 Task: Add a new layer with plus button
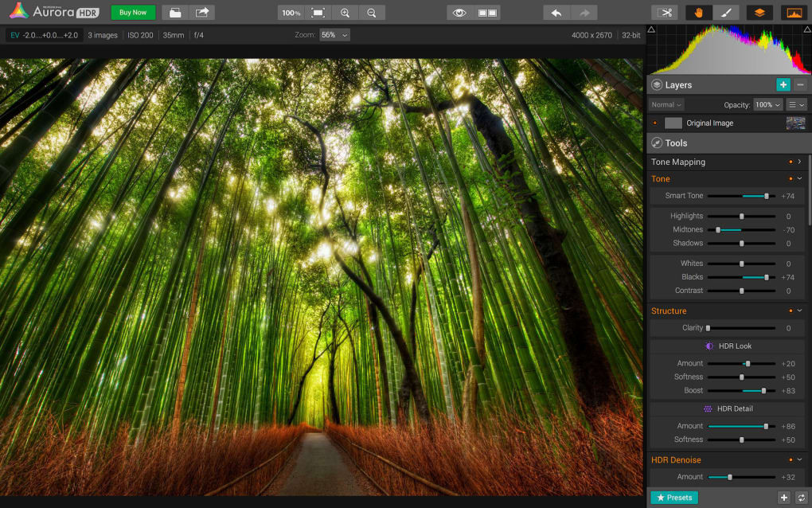[783, 84]
